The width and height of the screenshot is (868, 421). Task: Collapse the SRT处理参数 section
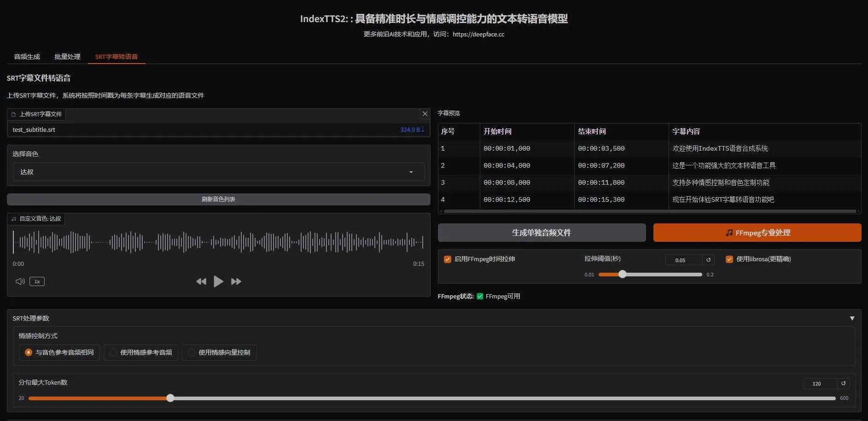[x=852, y=318]
